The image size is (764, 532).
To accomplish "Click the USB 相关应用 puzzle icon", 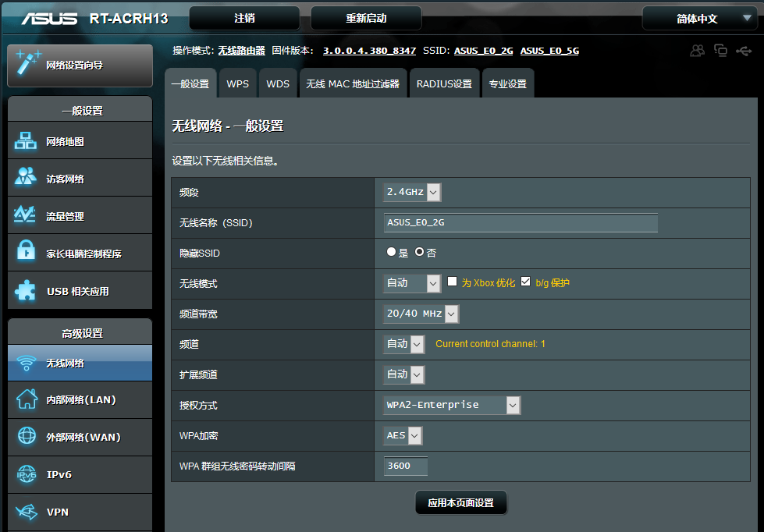I will pyautogui.click(x=25, y=290).
